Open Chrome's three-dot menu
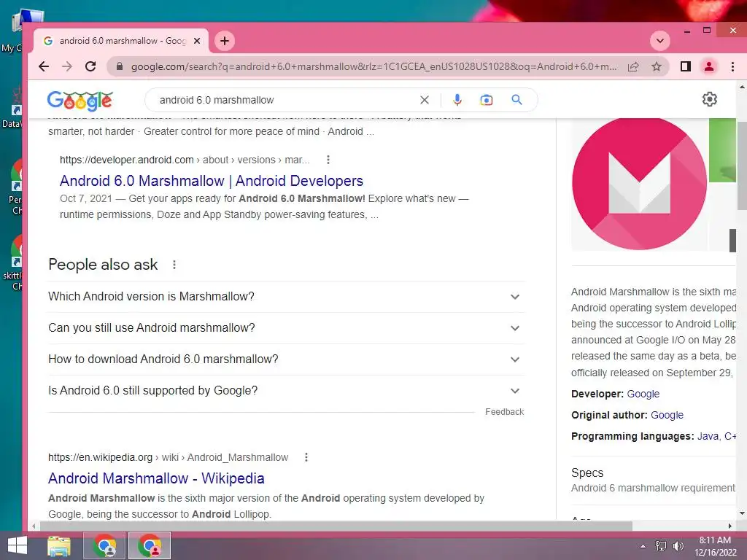The image size is (747, 560). click(x=732, y=66)
